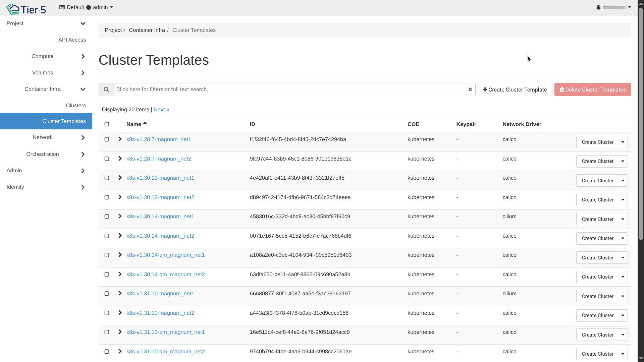Click the search magnifier icon
Viewport: 644px width, 362px height.
(x=106, y=89)
